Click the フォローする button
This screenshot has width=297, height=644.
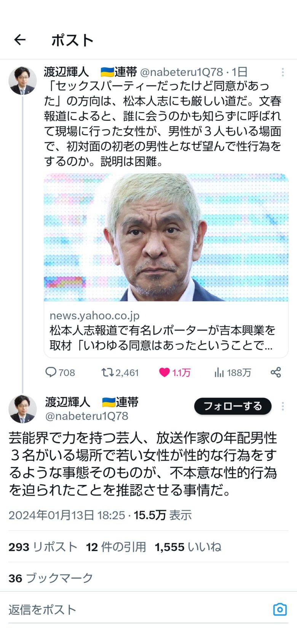coord(233,406)
